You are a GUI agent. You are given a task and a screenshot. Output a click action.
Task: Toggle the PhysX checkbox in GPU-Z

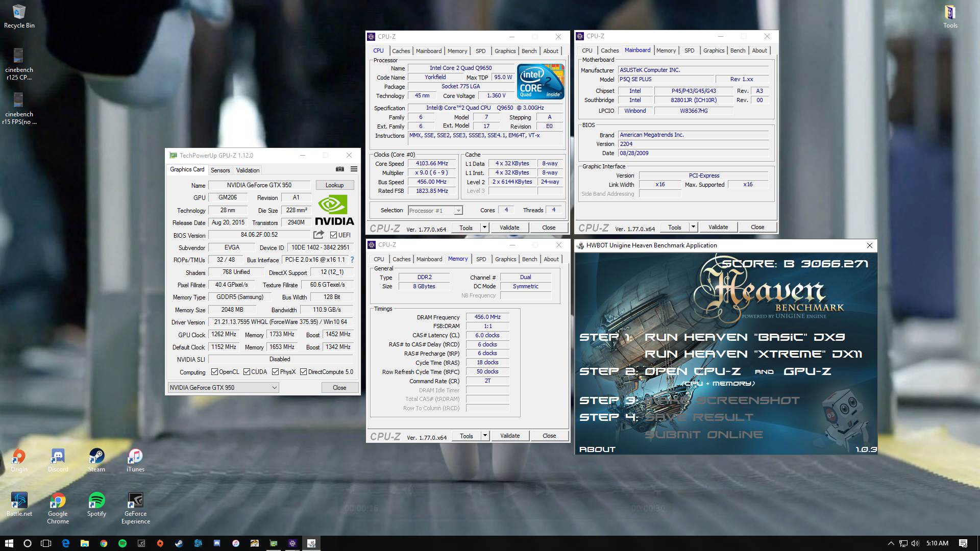coord(275,372)
